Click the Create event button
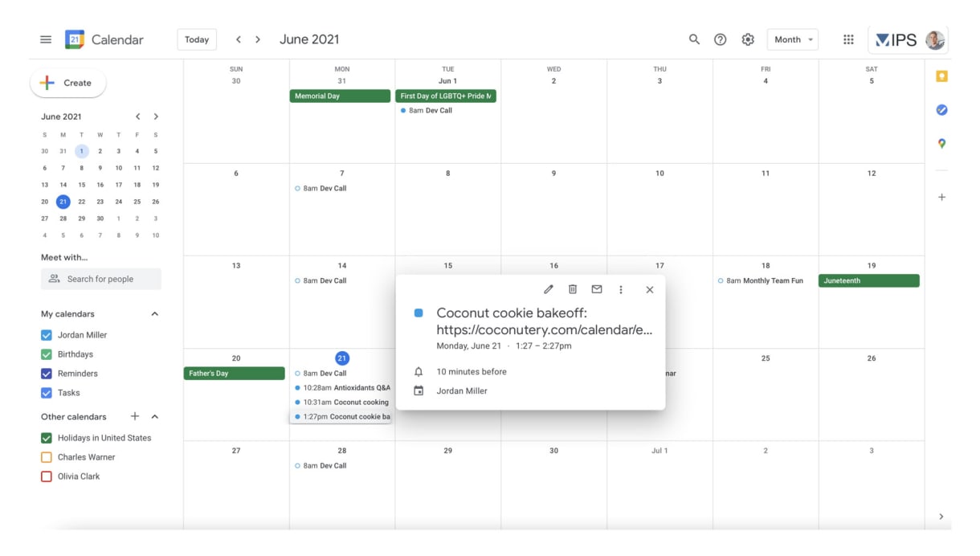The image size is (980, 556). click(68, 83)
